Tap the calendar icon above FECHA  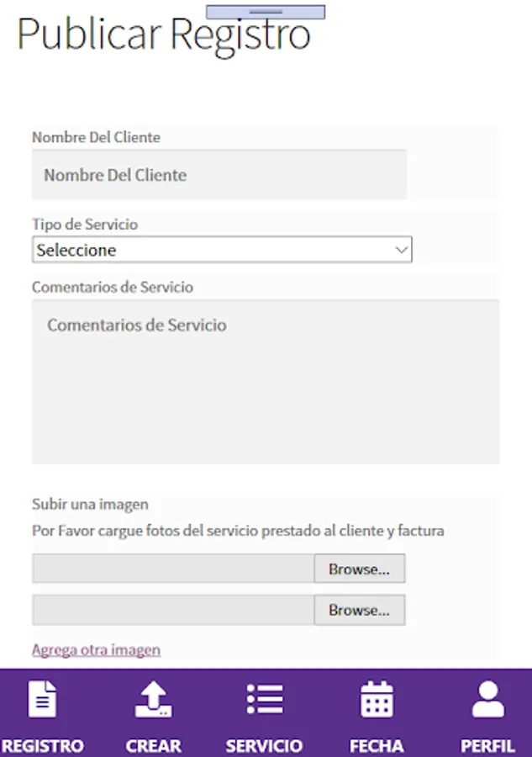pos(377,699)
